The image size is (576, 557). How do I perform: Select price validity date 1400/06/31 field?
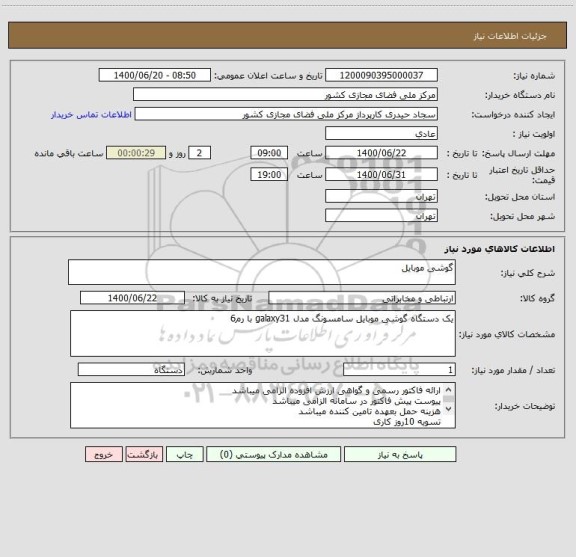381,175
